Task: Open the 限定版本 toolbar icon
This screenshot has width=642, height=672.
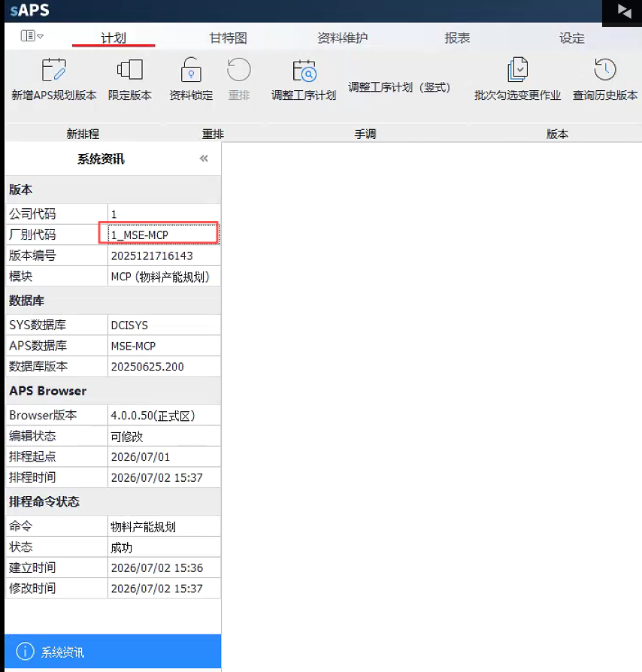Action: click(x=130, y=69)
